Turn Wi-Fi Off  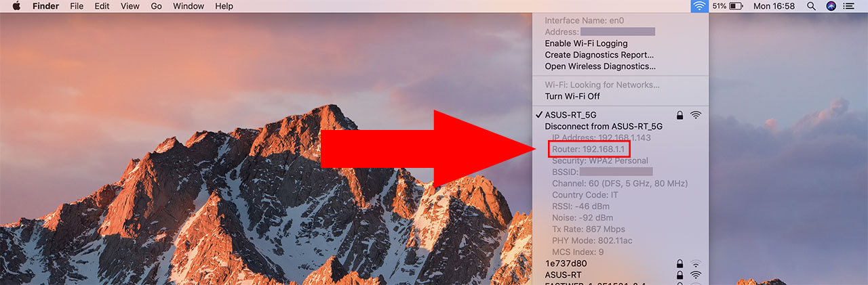(x=572, y=96)
